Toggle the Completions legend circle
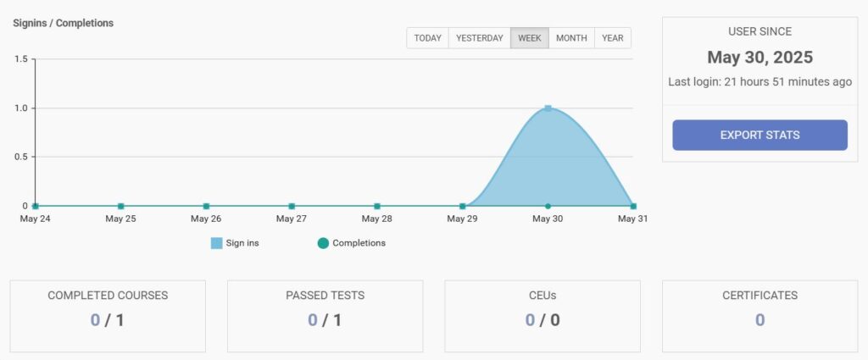Image resolution: width=868 pixels, height=360 pixels. 323,243
